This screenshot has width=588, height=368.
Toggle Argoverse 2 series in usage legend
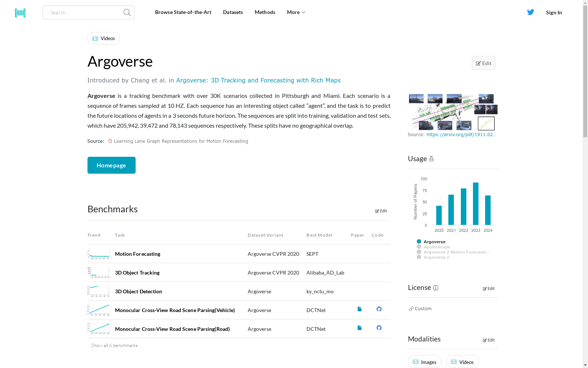click(x=433, y=257)
